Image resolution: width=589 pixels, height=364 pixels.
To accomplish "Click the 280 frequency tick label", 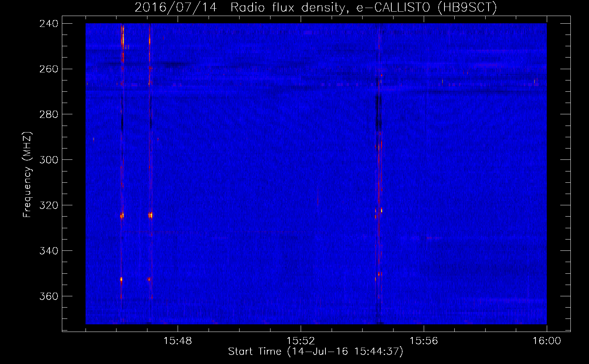I will (48, 115).
